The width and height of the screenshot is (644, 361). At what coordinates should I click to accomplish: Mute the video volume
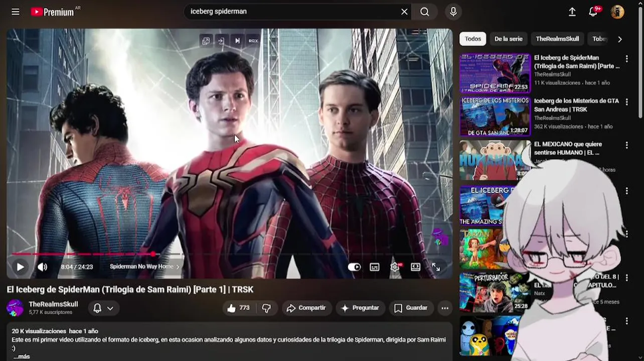(43, 267)
